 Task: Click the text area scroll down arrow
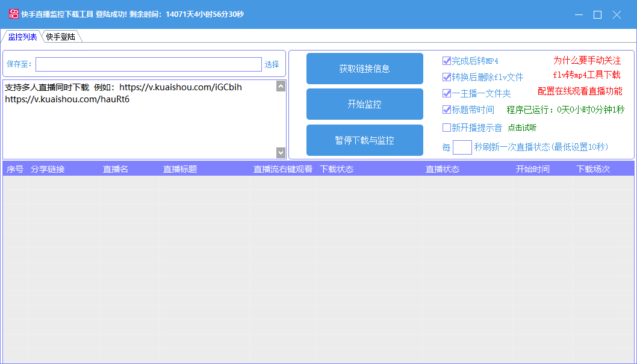click(x=281, y=153)
